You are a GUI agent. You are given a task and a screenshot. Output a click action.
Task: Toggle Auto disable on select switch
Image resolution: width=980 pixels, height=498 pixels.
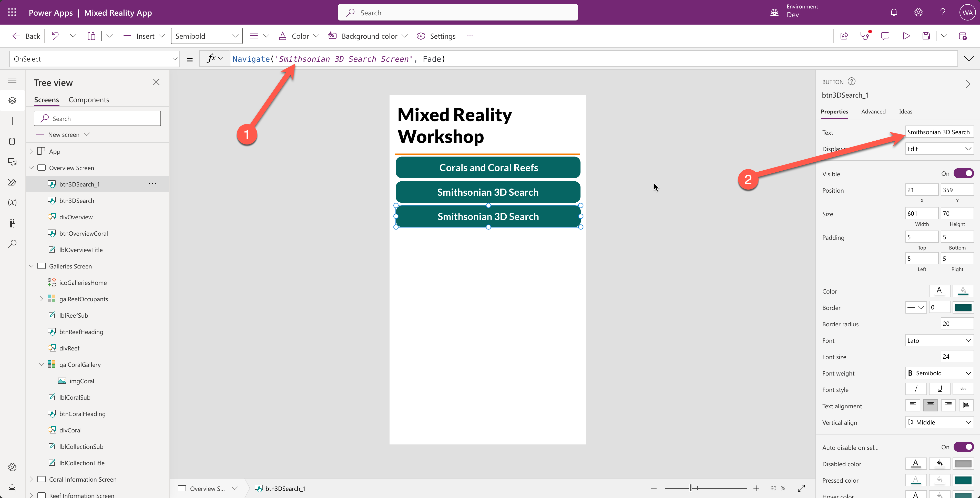pos(964,447)
